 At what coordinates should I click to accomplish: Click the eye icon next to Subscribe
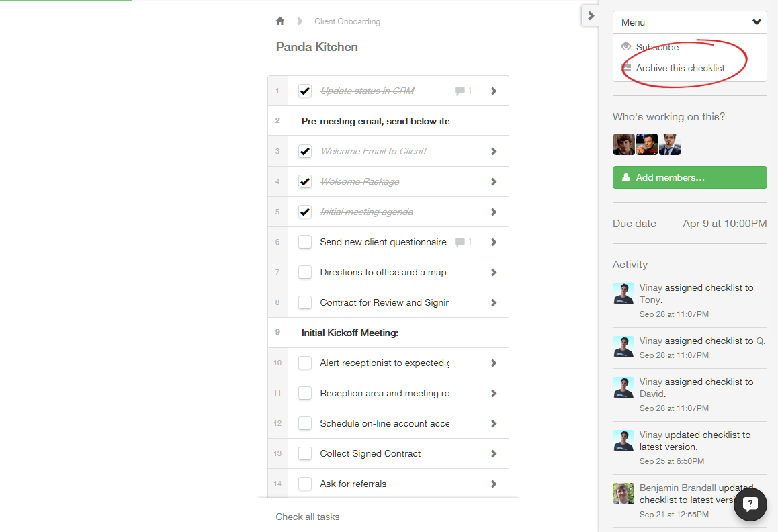(x=626, y=47)
